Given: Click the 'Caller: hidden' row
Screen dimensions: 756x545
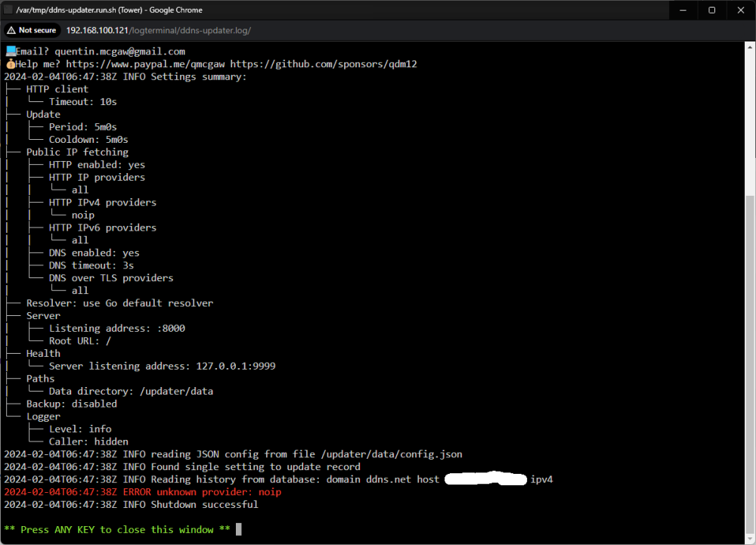Looking at the screenshot, I should 88,441.
